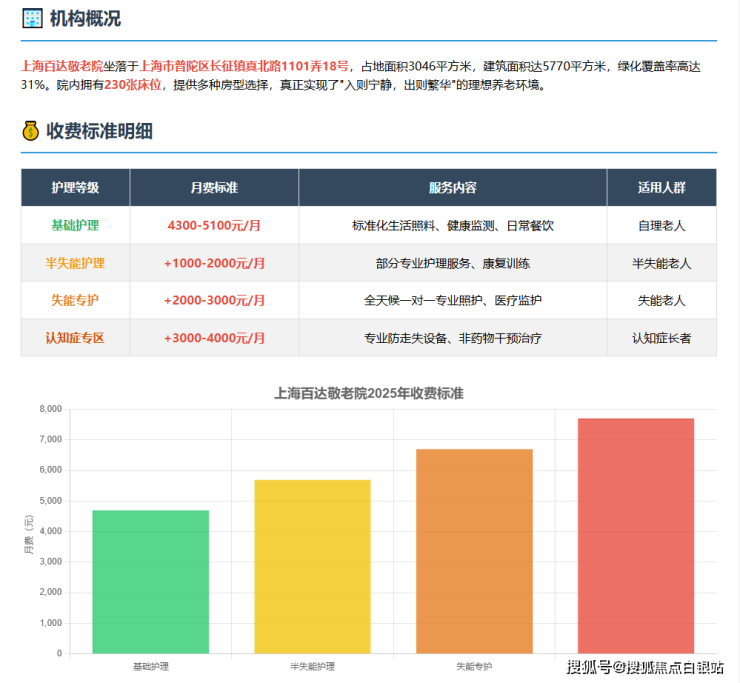The height and width of the screenshot is (683, 740).
Task: Click the +3000-4000元/月 price cell
Action: click(213, 338)
